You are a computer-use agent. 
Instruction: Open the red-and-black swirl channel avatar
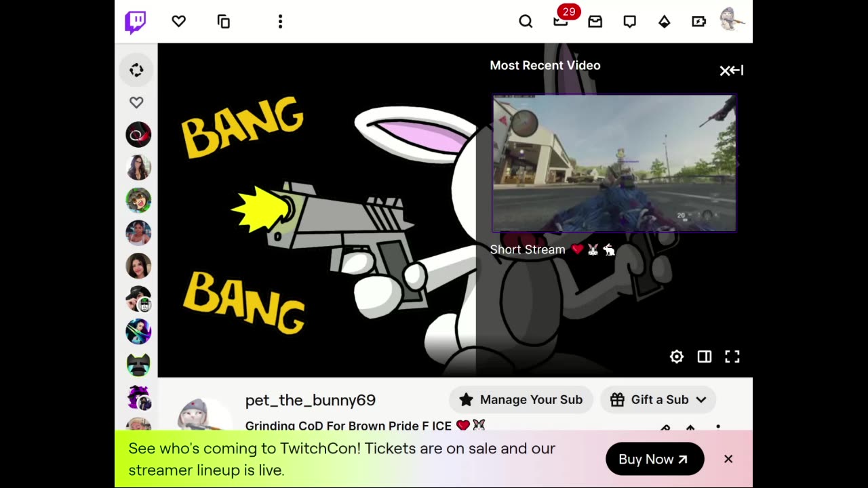[138, 135]
